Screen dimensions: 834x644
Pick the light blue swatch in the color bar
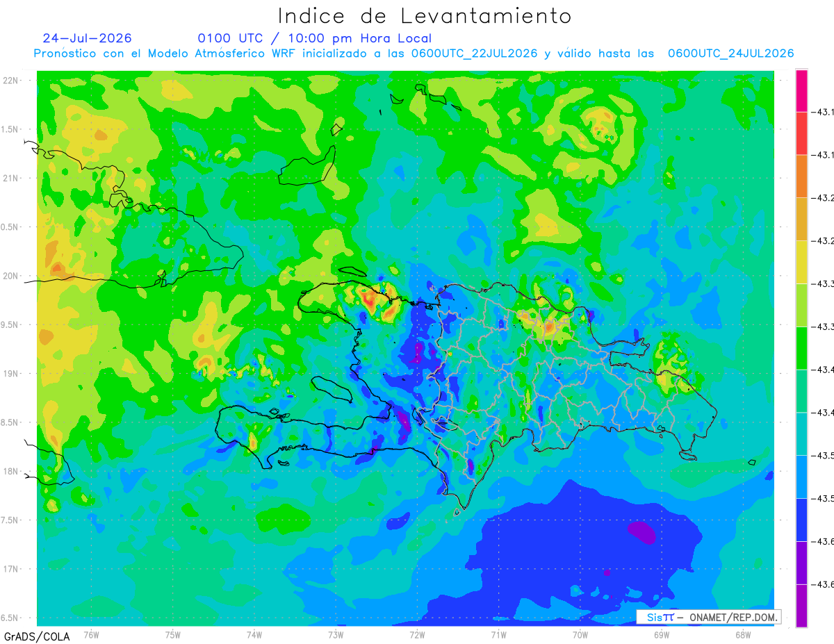801,477
